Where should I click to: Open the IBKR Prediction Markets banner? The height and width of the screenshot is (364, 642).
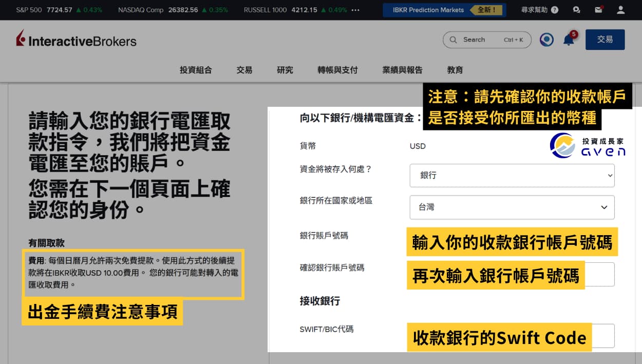pos(444,10)
